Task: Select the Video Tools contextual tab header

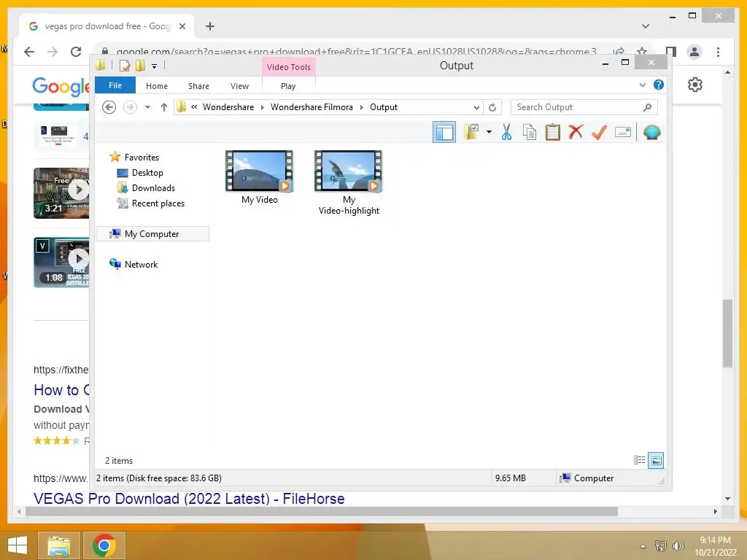Action: [289, 67]
